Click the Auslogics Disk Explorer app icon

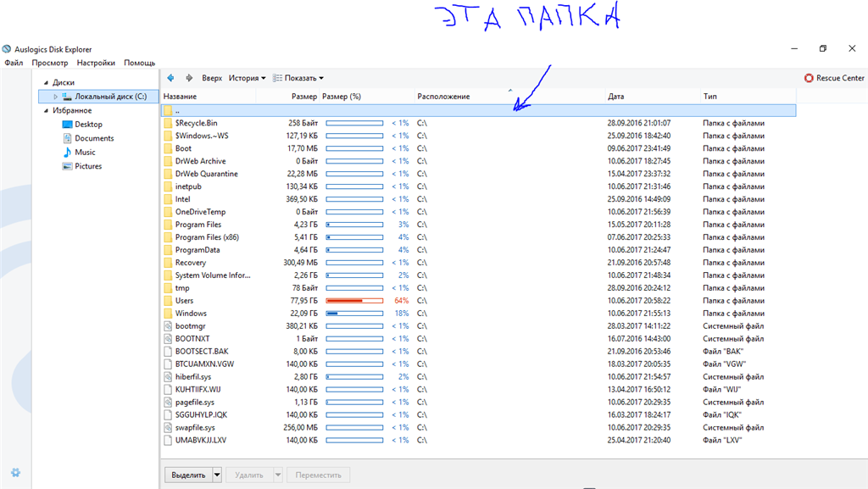(7, 49)
